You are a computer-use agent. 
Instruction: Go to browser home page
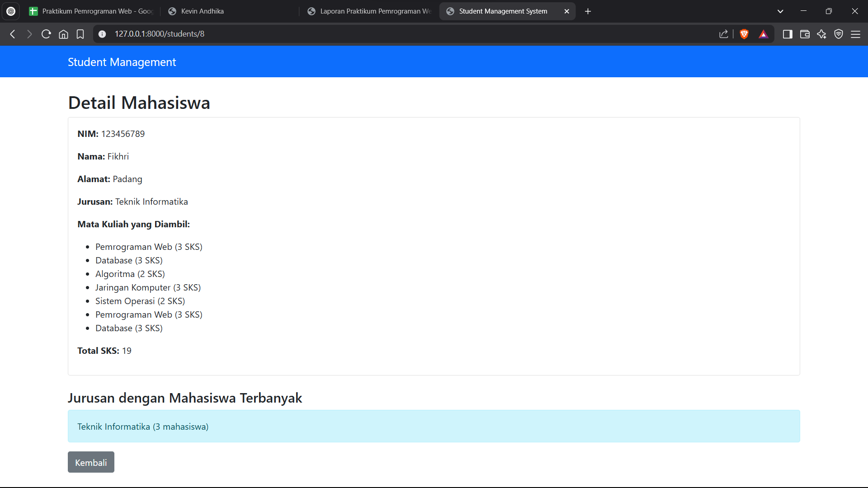63,34
